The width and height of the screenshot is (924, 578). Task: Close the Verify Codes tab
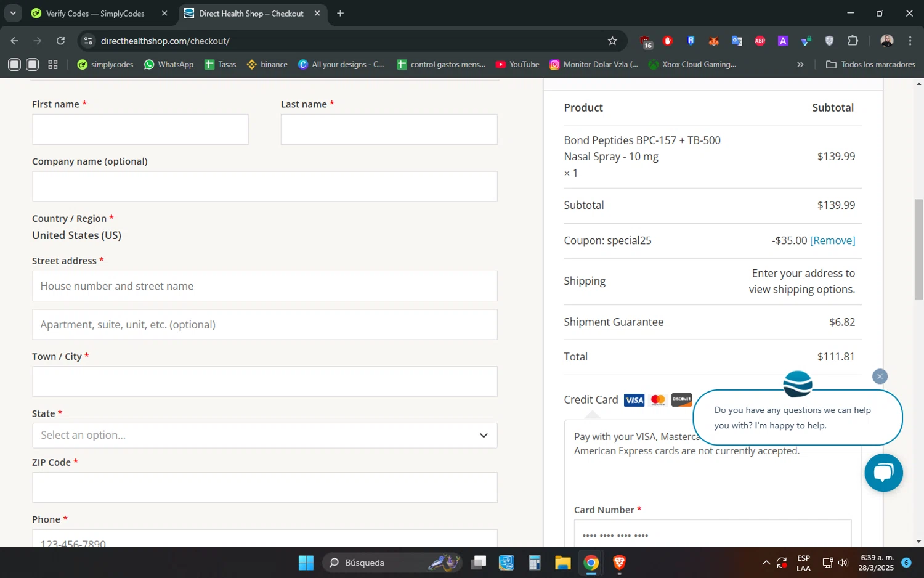pyautogui.click(x=164, y=13)
